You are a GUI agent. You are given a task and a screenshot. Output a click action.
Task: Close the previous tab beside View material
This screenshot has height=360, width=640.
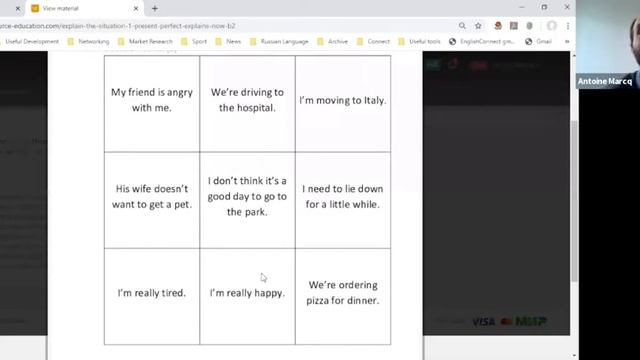click(18, 8)
